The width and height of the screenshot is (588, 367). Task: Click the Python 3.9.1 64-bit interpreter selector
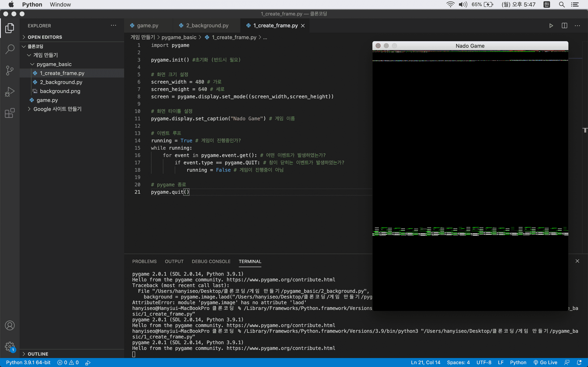coord(28,362)
